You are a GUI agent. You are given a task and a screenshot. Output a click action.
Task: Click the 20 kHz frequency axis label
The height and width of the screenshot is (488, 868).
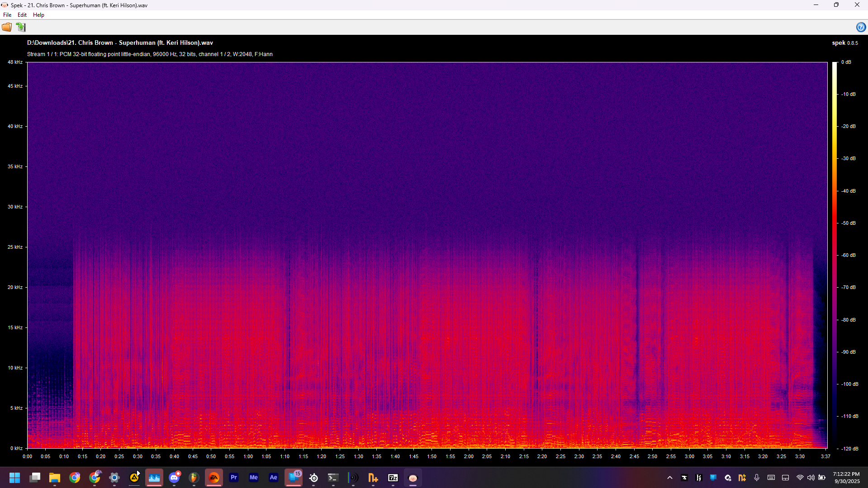pos(15,287)
